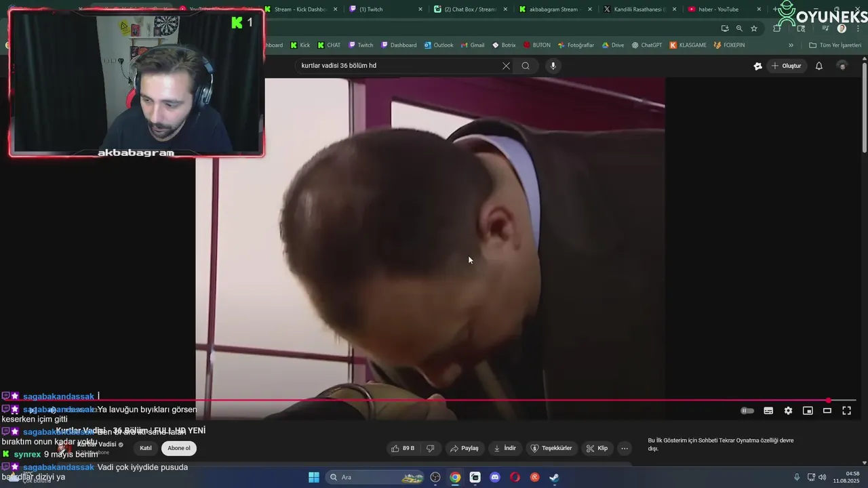
Task: Click the Oluştur create button
Action: [x=786, y=66]
